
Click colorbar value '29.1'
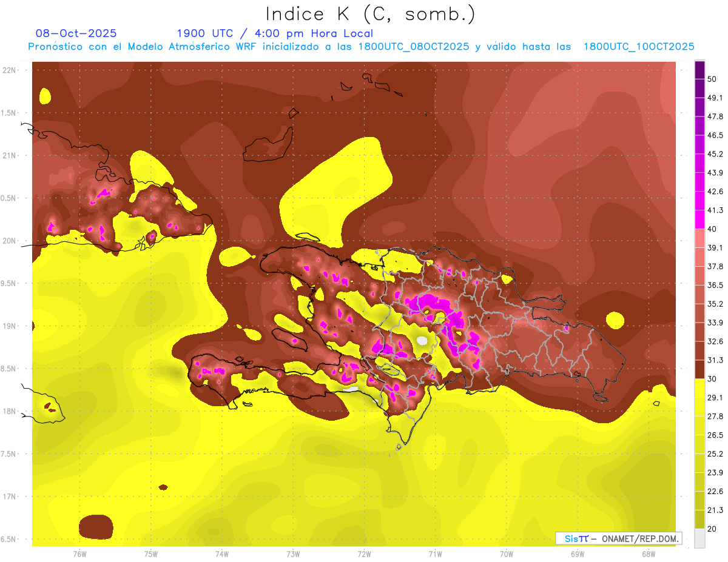[x=716, y=398]
